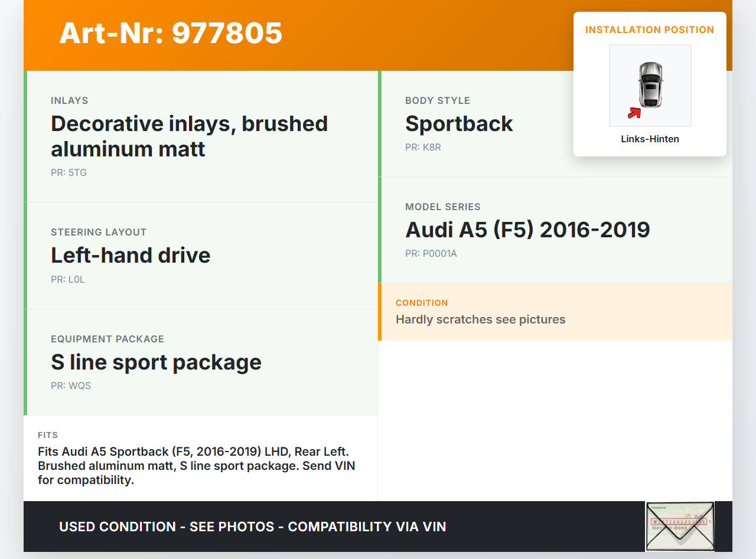Image resolution: width=756 pixels, height=559 pixels.
Task: Select the Links-Hinten position label
Action: click(x=650, y=139)
